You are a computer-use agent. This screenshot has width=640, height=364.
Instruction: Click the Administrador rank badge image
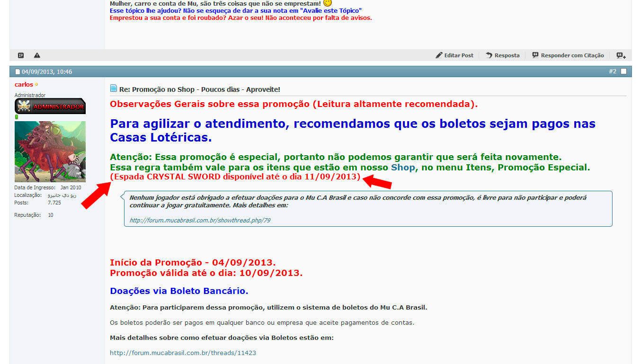(x=50, y=106)
